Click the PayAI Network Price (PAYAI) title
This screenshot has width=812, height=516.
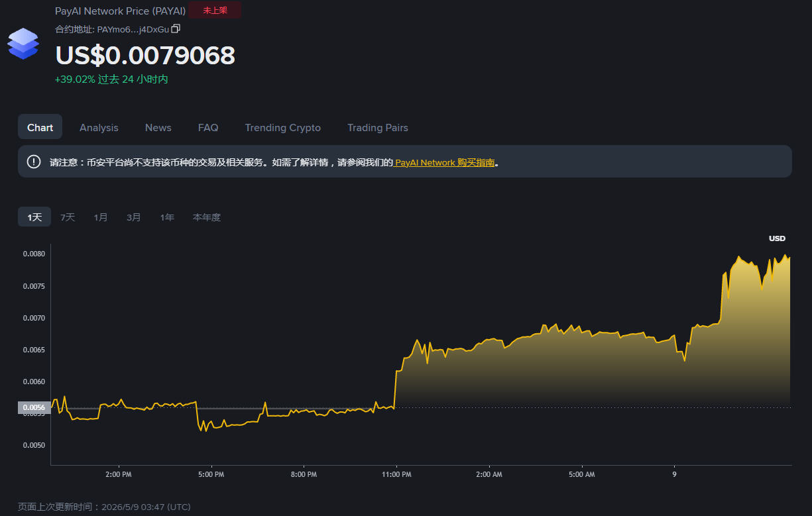coord(120,11)
